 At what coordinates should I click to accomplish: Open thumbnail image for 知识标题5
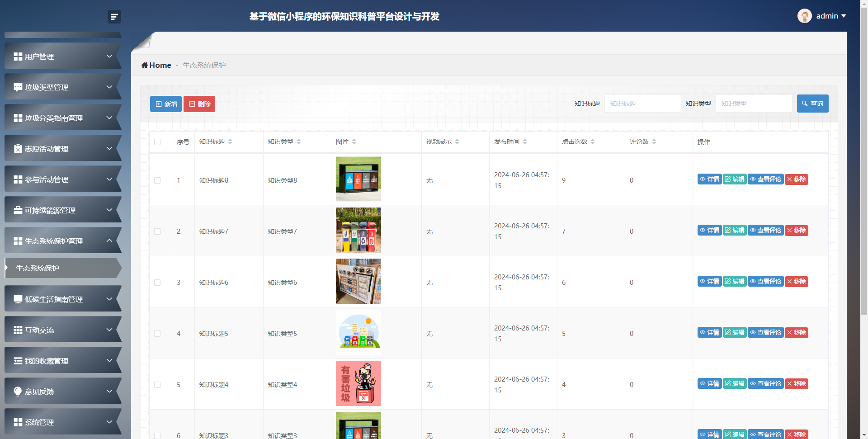click(x=359, y=332)
